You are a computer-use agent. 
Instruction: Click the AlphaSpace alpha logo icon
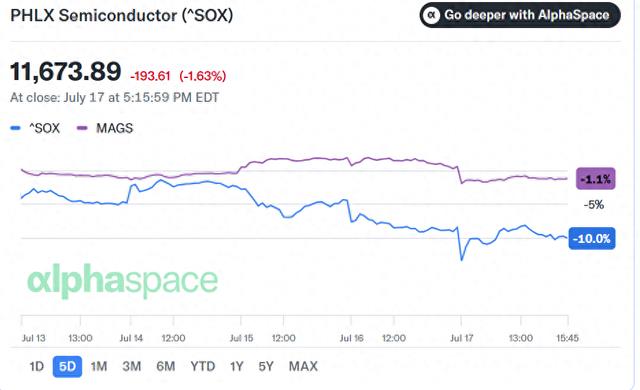click(431, 16)
